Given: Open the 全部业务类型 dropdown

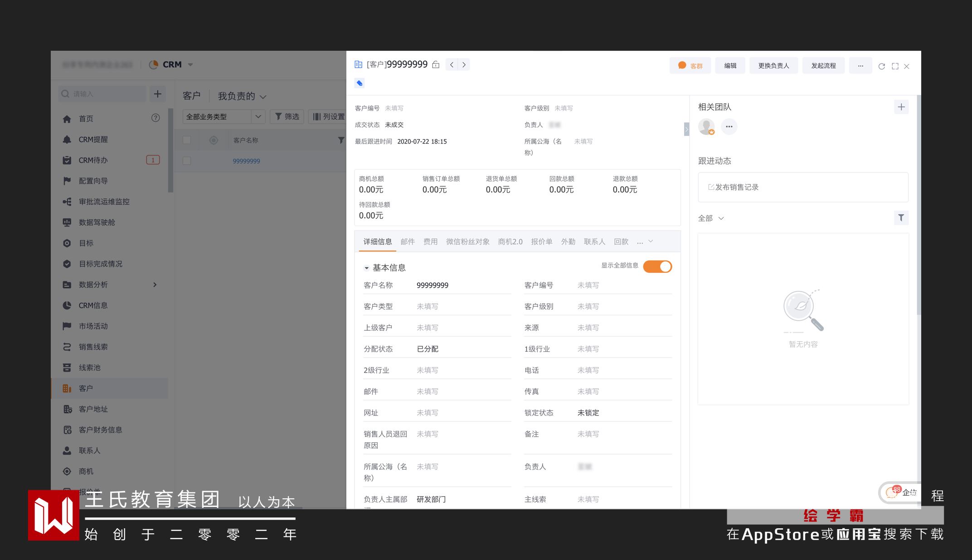Looking at the screenshot, I should pyautogui.click(x=224, y=116).
